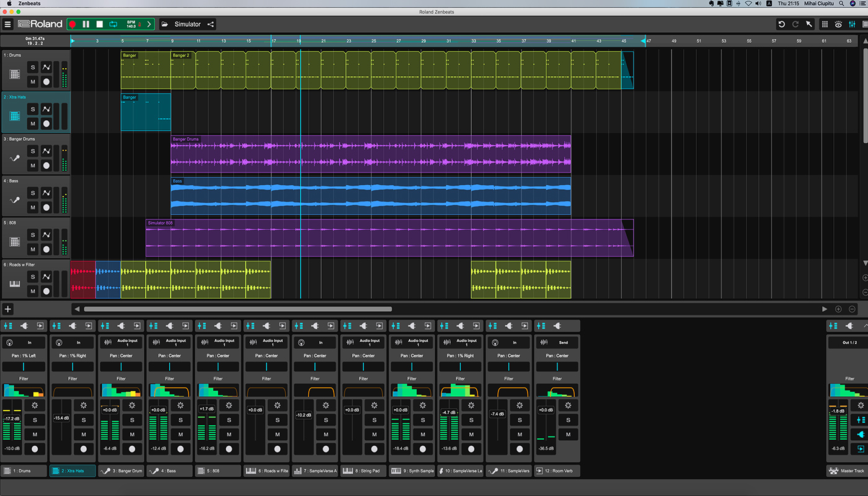Open Audio Input 1 dropdown on Bass strip
This screenshot has width=868, height=496.
(x=169, y=342)
